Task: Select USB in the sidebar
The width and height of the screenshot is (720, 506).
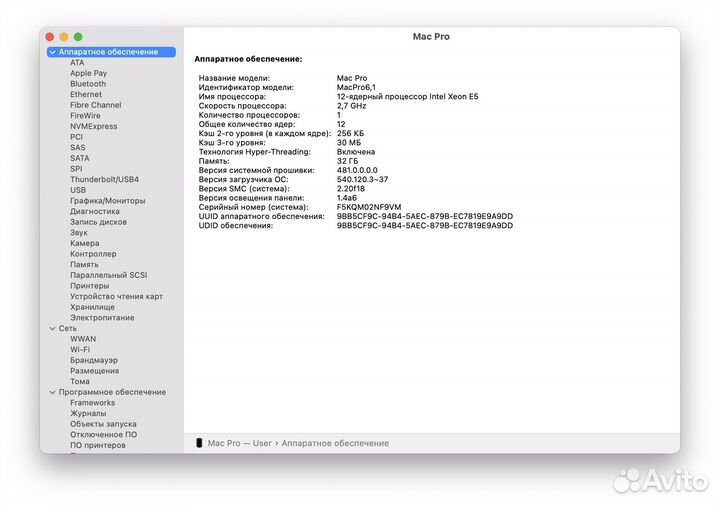Action: coord(78,190)
